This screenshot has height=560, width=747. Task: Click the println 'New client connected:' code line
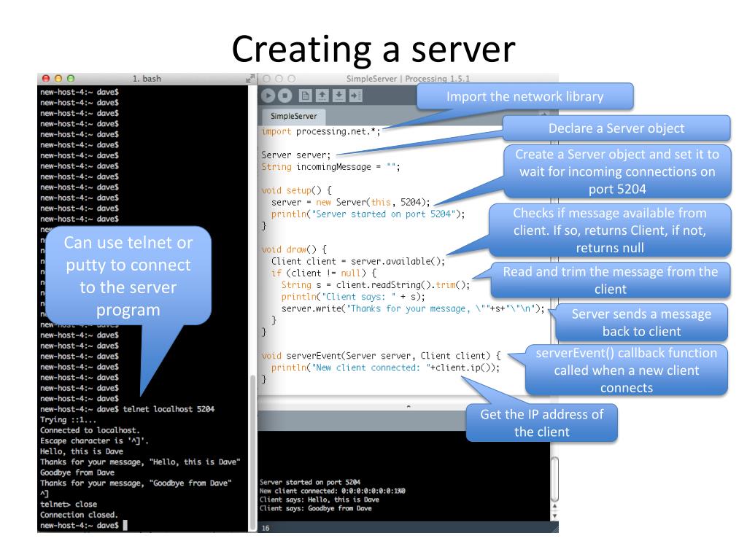pyautogui.click(x=385, y=367)
